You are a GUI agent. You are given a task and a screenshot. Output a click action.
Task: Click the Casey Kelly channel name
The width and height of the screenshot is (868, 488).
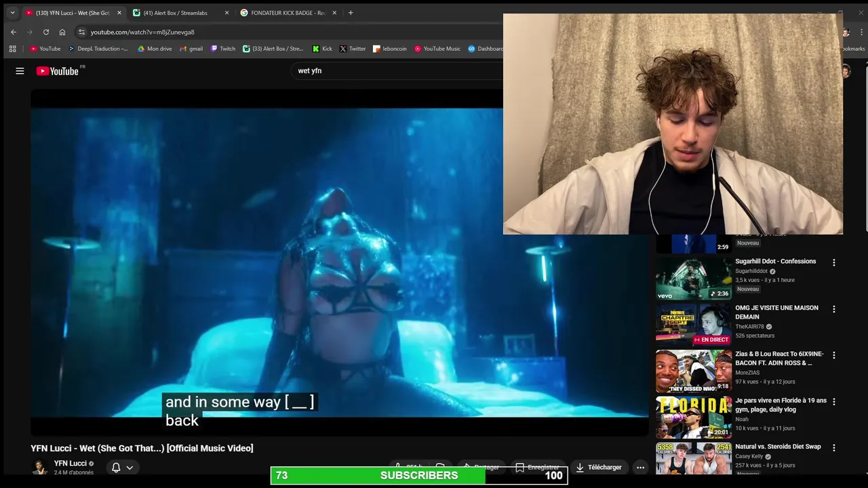[749, 457]
